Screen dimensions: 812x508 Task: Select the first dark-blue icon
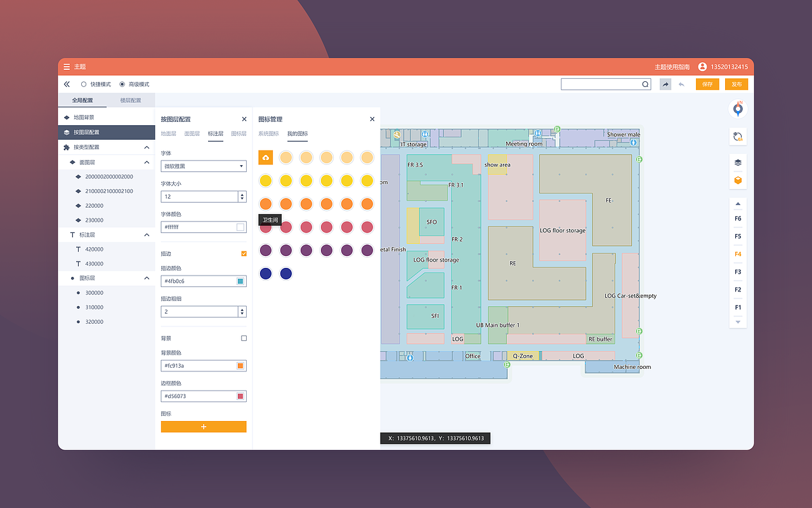tap(266, 274)
